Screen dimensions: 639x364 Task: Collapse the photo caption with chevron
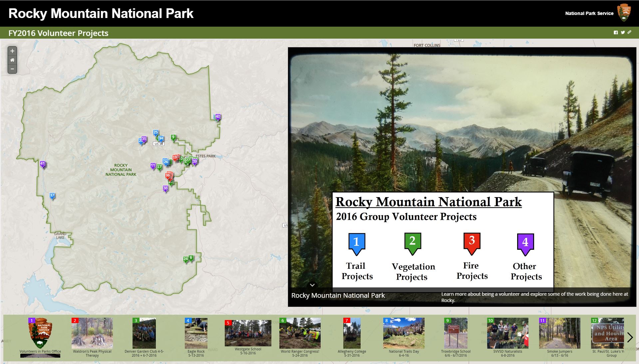tap(312, 285)
